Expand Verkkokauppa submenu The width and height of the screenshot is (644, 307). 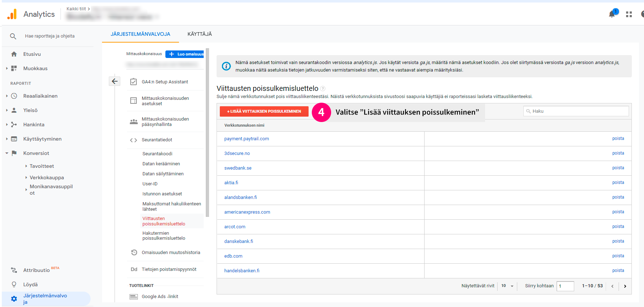pyautogui.click(x=26, y=177)
